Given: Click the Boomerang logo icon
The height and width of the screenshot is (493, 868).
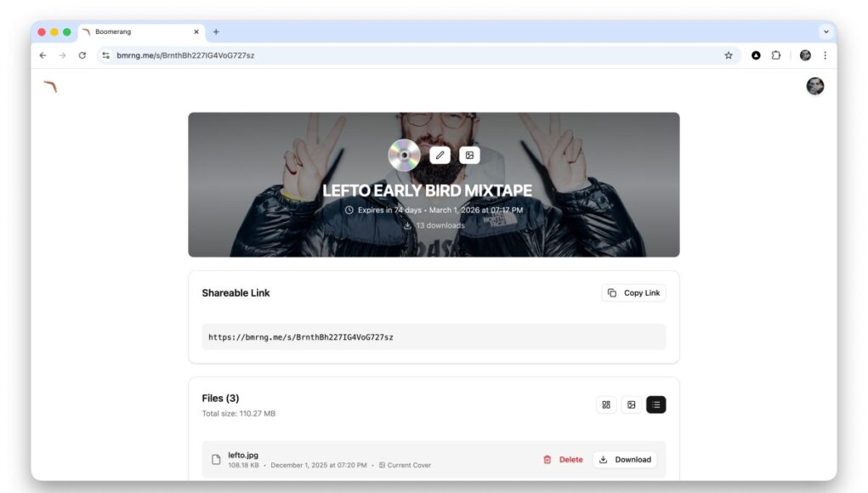Looking at the screenshot, I should click(50, 87).
